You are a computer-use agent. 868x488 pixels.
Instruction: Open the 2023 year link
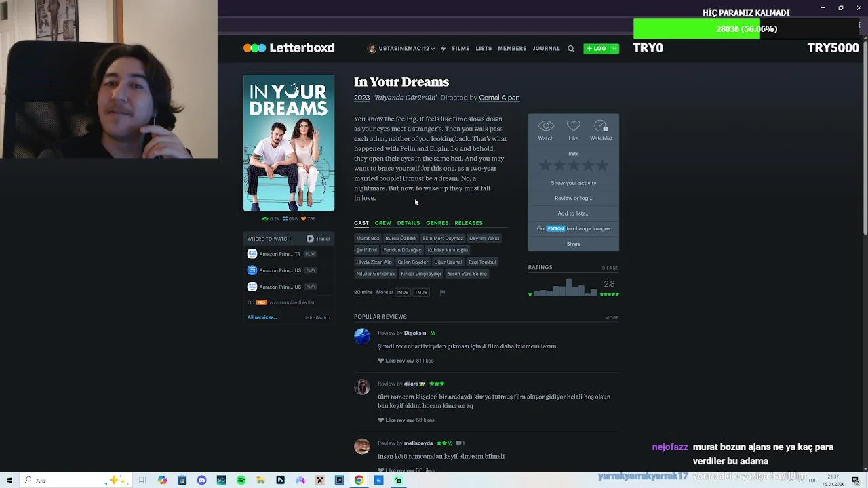(x=361, y=98)
